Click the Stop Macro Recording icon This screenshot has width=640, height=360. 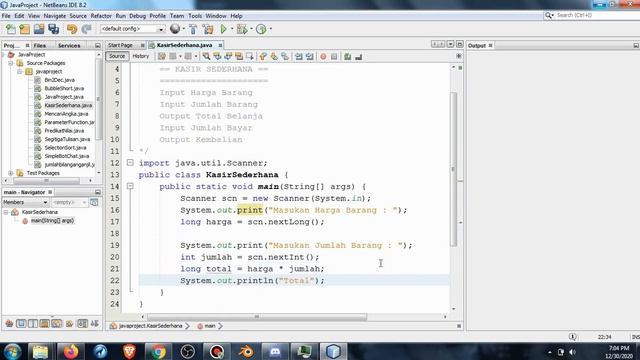(x=334, y=56)
